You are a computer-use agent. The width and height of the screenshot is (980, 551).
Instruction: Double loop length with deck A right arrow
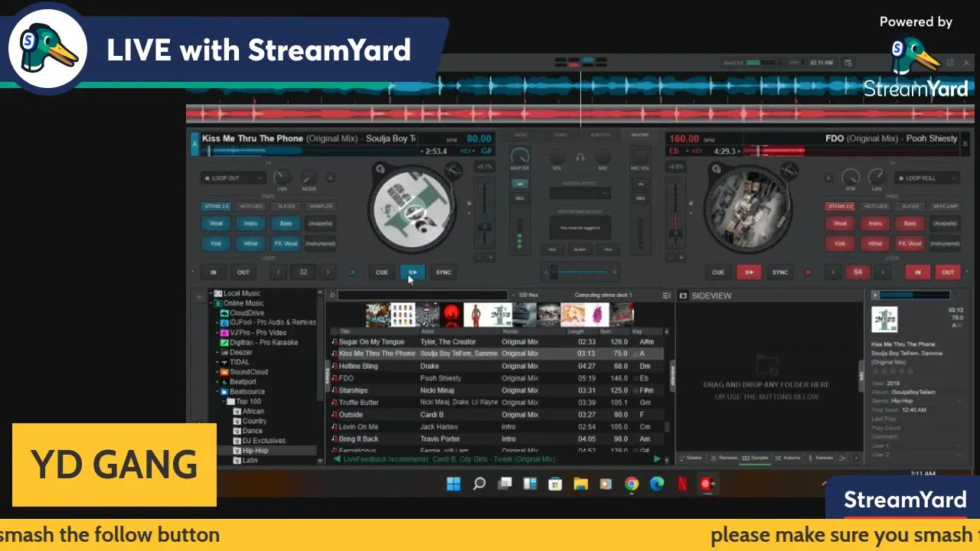tap(328, 272)
